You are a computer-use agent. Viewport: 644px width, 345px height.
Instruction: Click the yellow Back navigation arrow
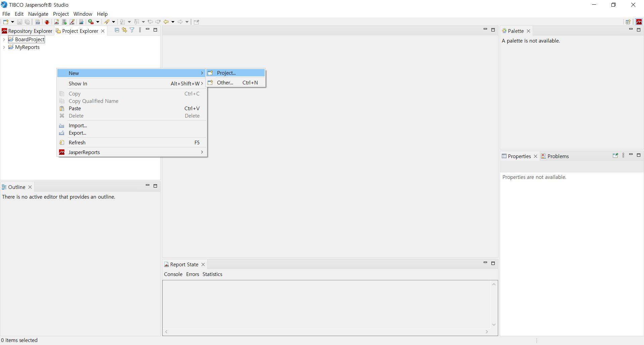pos(166,22)
